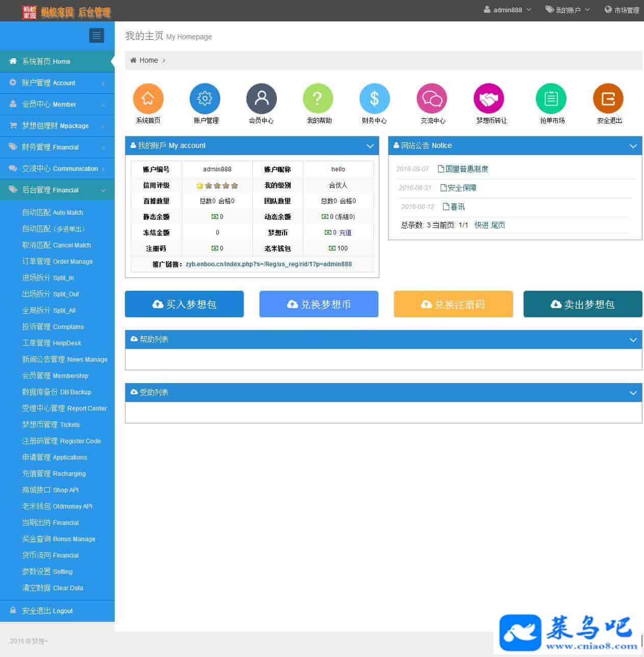The height and width of the screenshot is (657, 644).
Task: Click the orange 系统首页 home icon
Action: coord(148,99)
